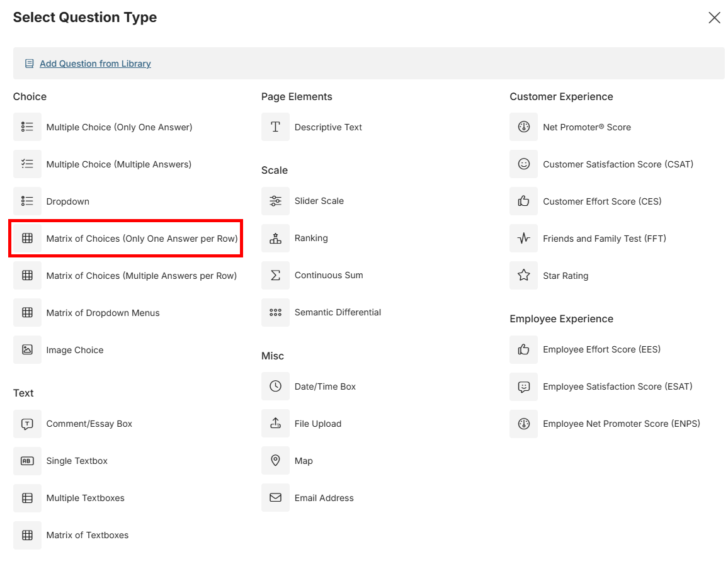Viewport: 728px width, 564px height.
Task: Select 'Friends and Family Test (FFT)' label
Action: [x=605, y=239]
